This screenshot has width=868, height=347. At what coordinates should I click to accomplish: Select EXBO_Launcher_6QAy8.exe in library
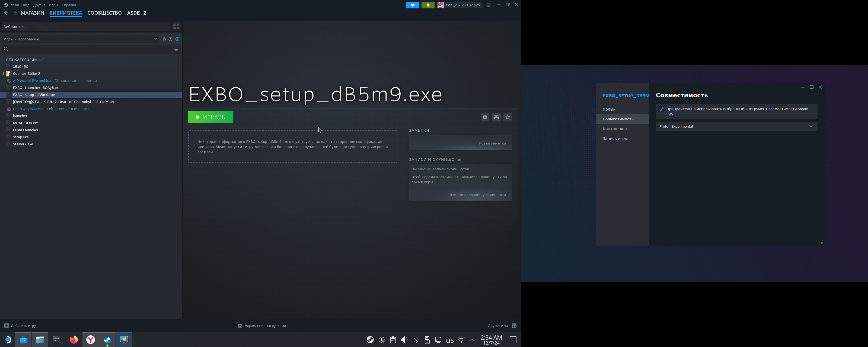tap(91, 88)
